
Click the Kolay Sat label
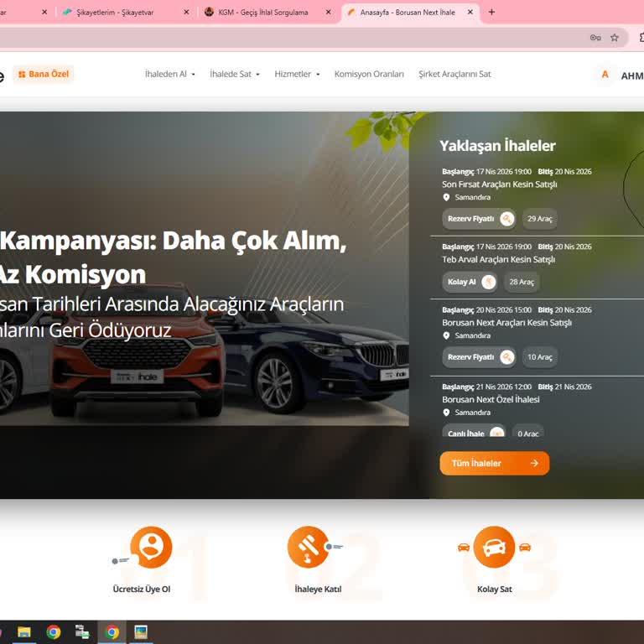(x=494, y=589)
